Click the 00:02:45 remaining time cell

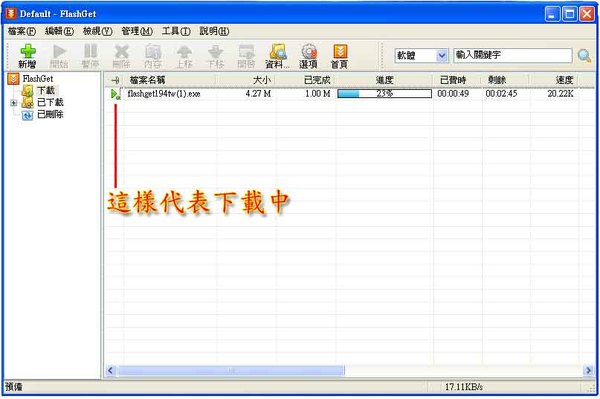click(x=501, y=94)
